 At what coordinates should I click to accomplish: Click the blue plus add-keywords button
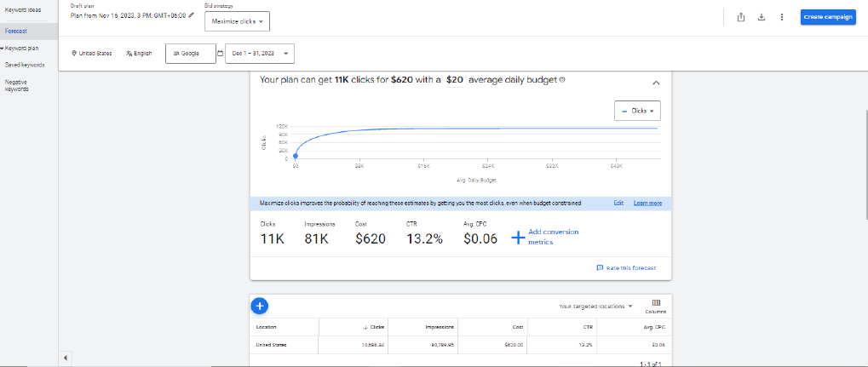pyautogui.click(x=260, y=306)
